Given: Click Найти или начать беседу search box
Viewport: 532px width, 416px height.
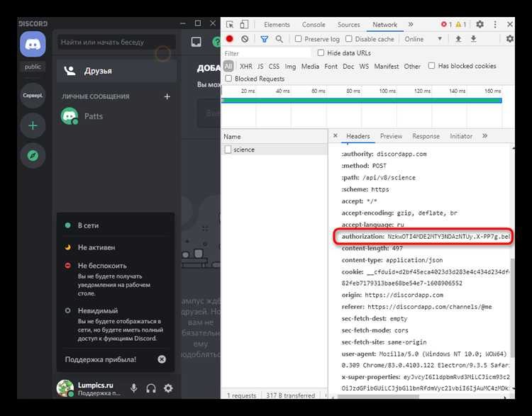Looking at the screenshot, I should click(116, 42).
